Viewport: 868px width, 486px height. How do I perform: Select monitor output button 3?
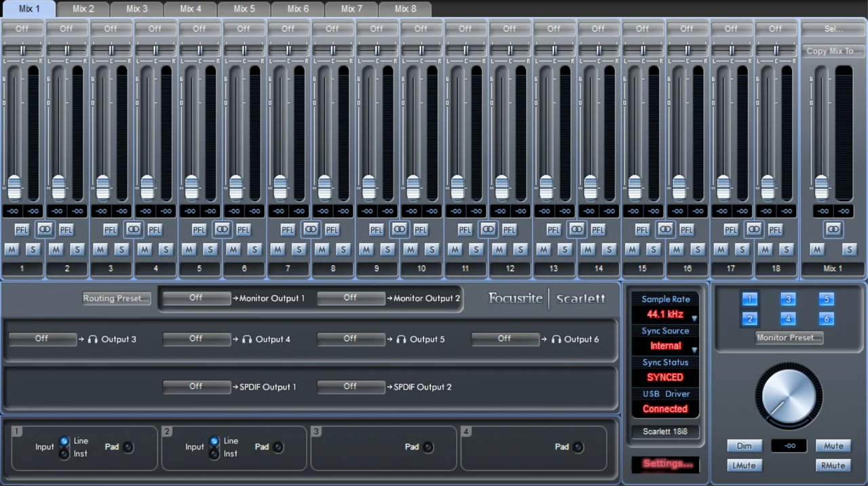(x=787, y=299)
